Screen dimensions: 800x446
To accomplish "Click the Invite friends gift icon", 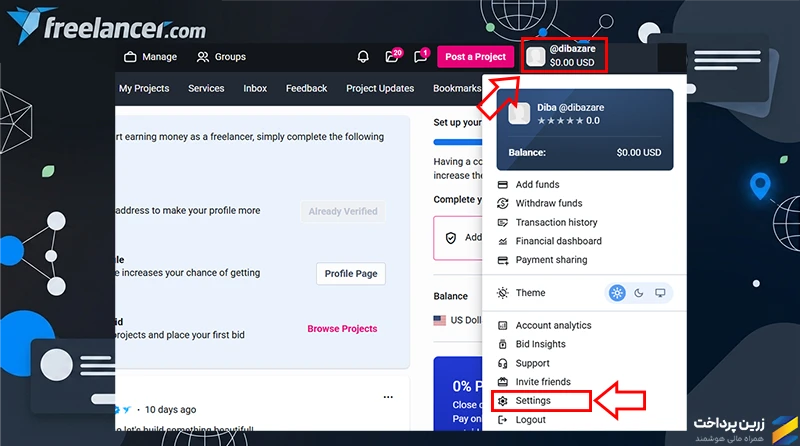I will pyautogui.click(x=503, y=382).
